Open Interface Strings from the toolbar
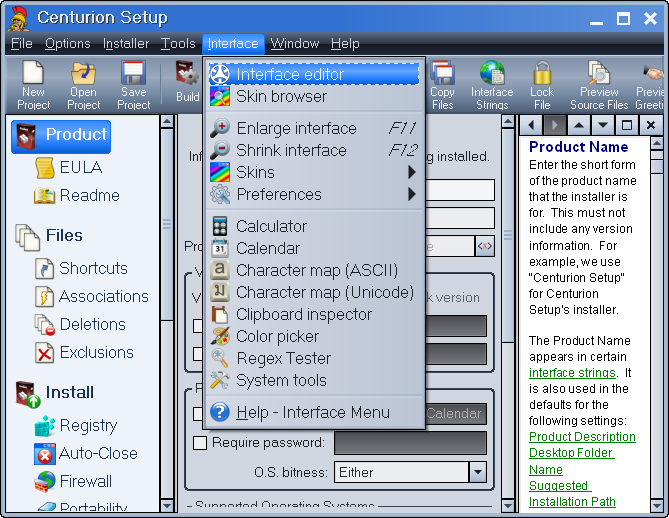The height and width of the screenshot is (518, 669). [x=492, y=85]
